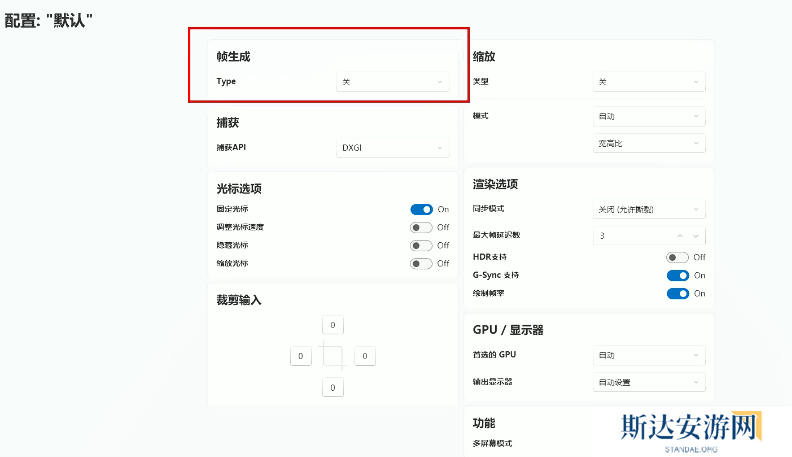The width and height of the screenshot is (792, 457).
Task: Open the 同步模式 dropdown
Action: (x=648, y=209)
